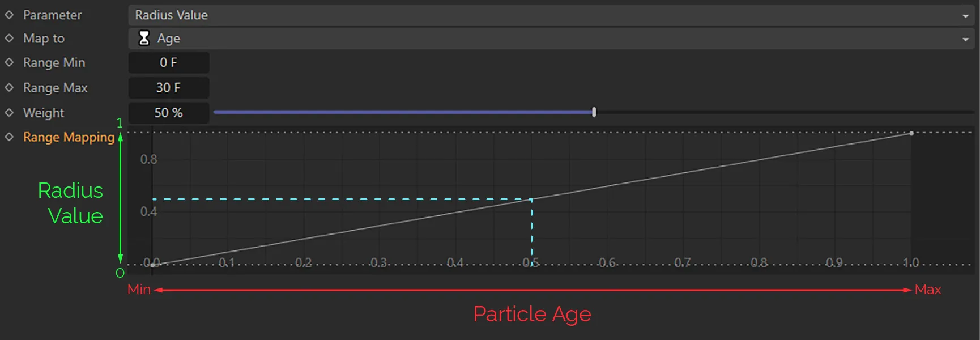Click the 0.7 axis label on graph
980x340 pixels.
click(683, 262)
